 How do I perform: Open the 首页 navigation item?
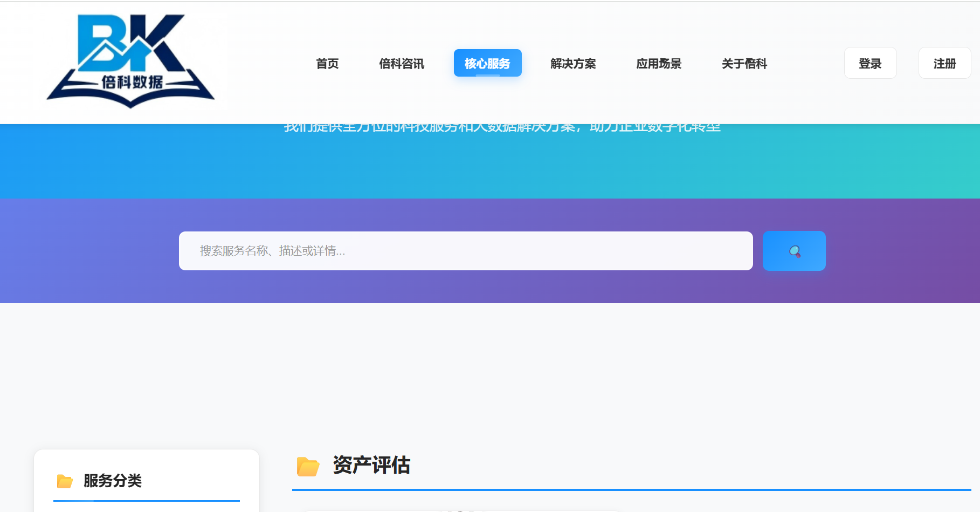coord(327,64)
